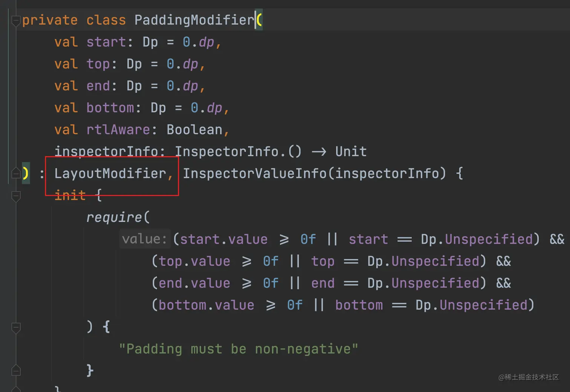This screenshot has width=570, height=392.
Task: Click 'end.value' in the require condition
Action: point(195,283)
